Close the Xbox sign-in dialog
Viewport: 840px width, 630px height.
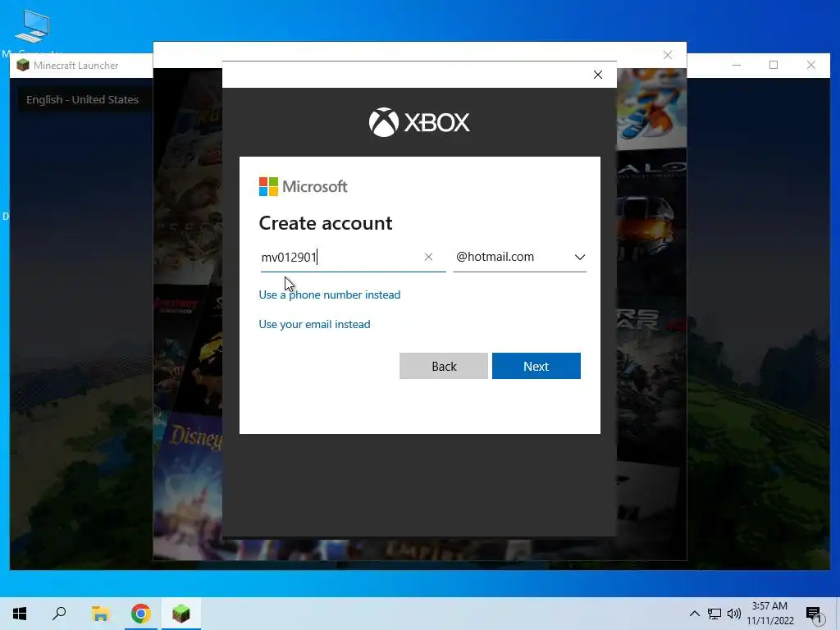pos(598,75)
